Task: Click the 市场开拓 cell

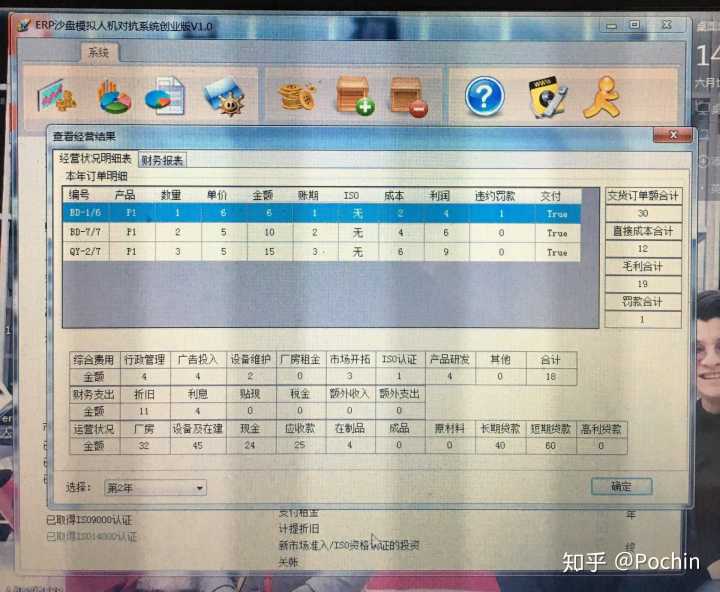Action: 350,360
